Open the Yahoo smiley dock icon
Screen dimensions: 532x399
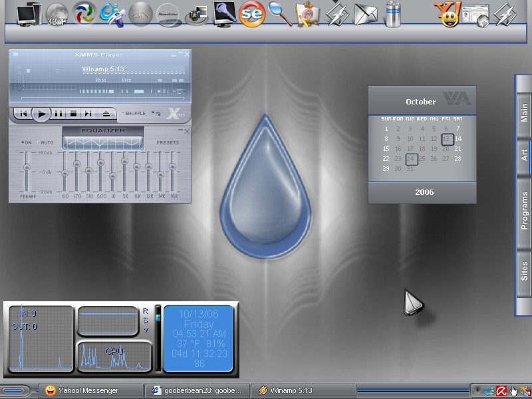pos(448,14)
